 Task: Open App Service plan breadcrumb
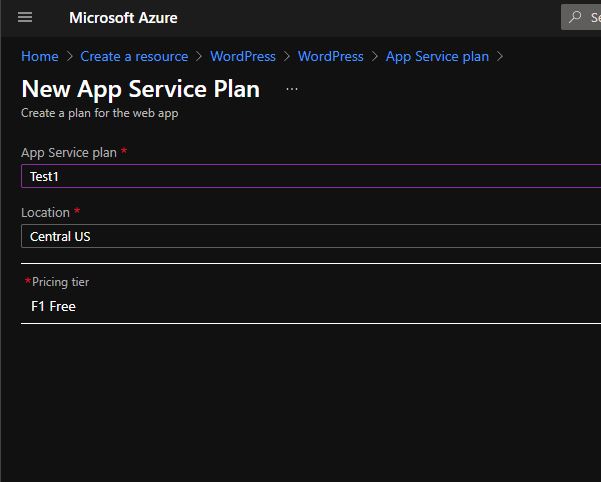pos(437,56)
